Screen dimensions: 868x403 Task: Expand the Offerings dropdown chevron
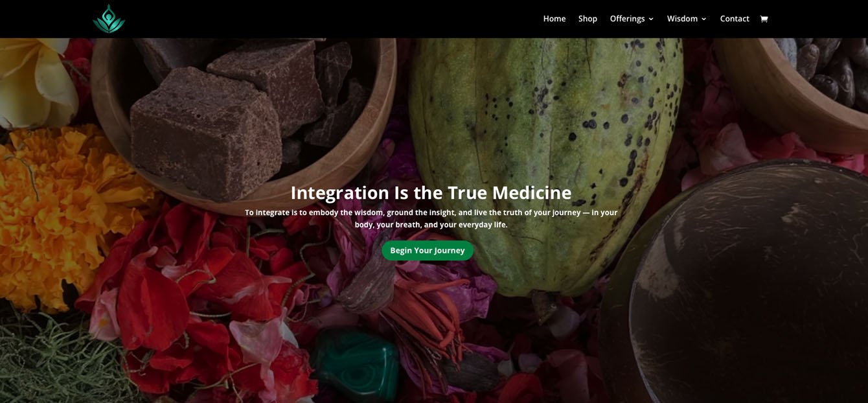pos(651,19)
